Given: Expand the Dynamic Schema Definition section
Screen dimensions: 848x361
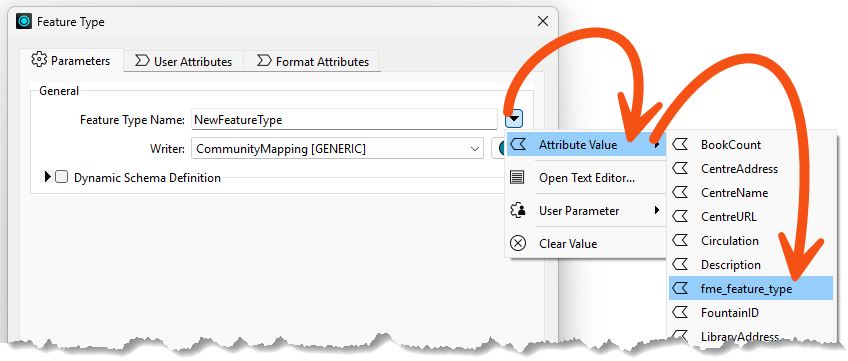Looking at the screenshot, I should pos(48,177).
